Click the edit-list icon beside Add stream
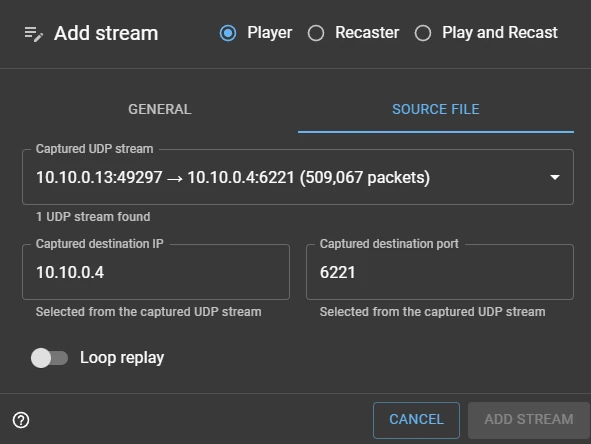Screen dimensions: 591x444 [34, 34]
